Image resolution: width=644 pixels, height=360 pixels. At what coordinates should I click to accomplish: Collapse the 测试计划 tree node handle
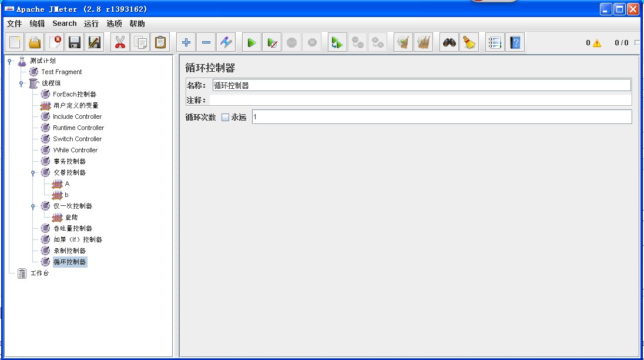(x=9, y=61)
